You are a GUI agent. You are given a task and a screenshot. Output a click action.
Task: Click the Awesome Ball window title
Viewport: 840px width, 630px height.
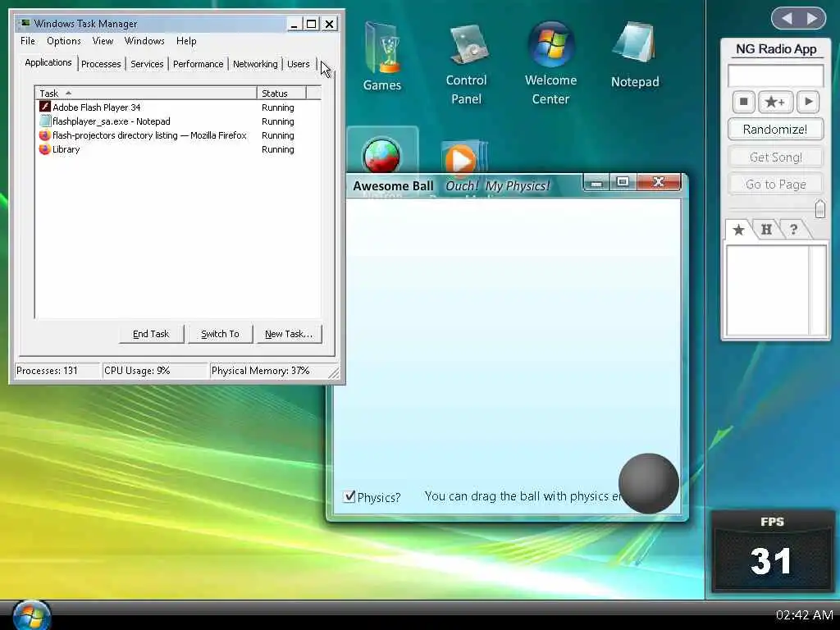click(x=393, y=186)
